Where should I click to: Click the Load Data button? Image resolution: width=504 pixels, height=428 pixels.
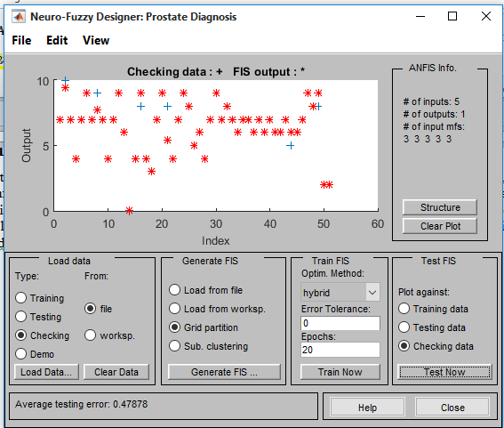(x=46, y=372)
